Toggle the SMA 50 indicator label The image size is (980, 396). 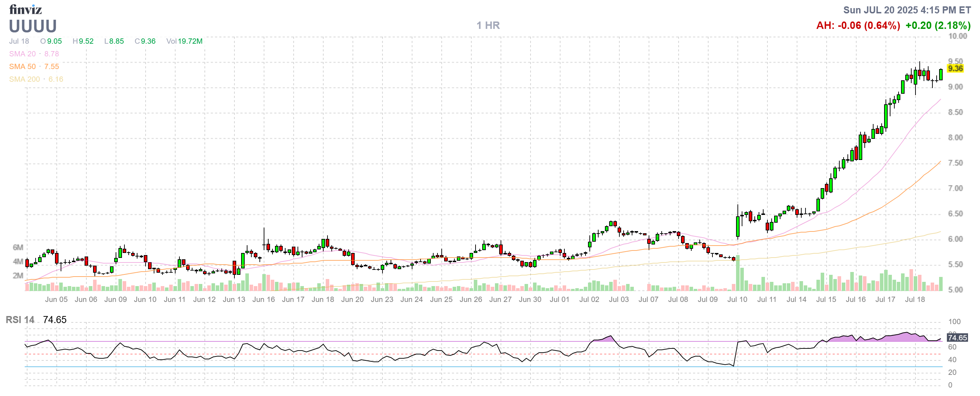[23, 66]
